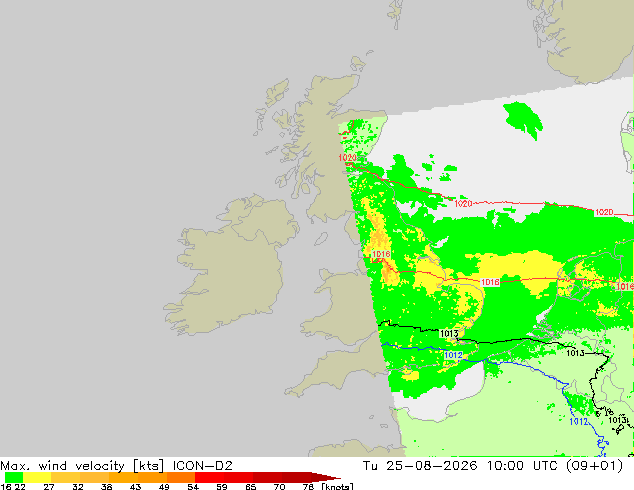Select the light orange 27–32 knots legend swatch
The width and height of the screenshot is (634, 490).
tap(66, 477)
